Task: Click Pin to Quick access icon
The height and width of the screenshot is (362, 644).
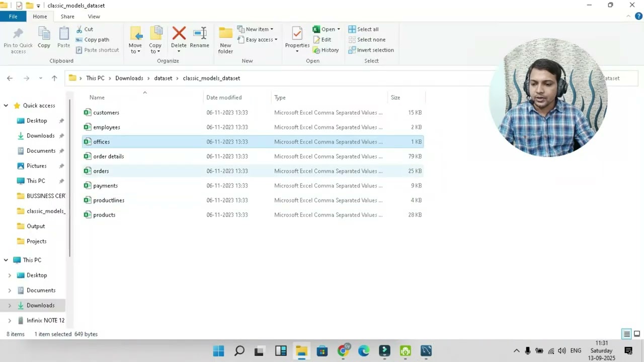Action: (18, 40)
